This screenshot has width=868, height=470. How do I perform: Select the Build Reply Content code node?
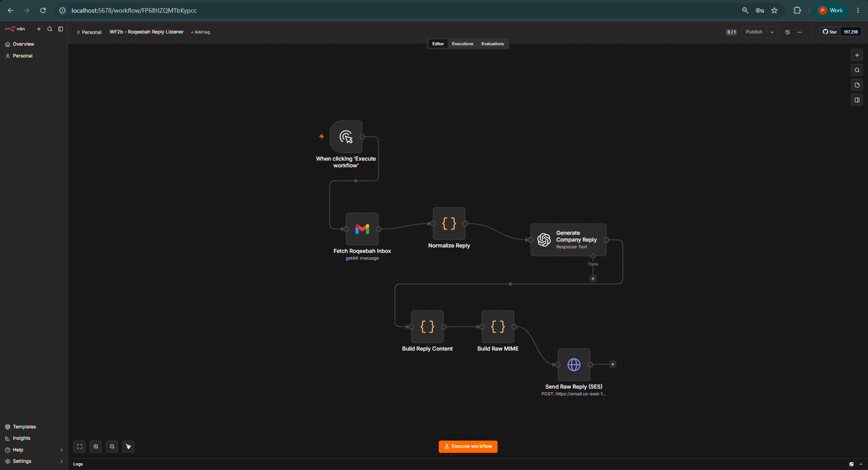(427, 327)
